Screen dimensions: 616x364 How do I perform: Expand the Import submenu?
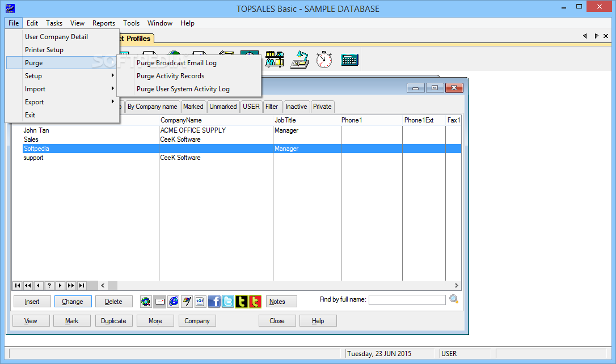63,89
